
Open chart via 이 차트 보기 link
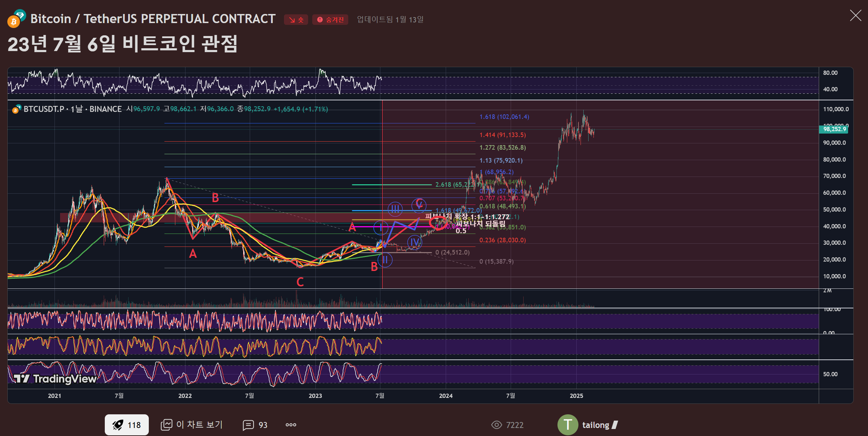(191, 425)
